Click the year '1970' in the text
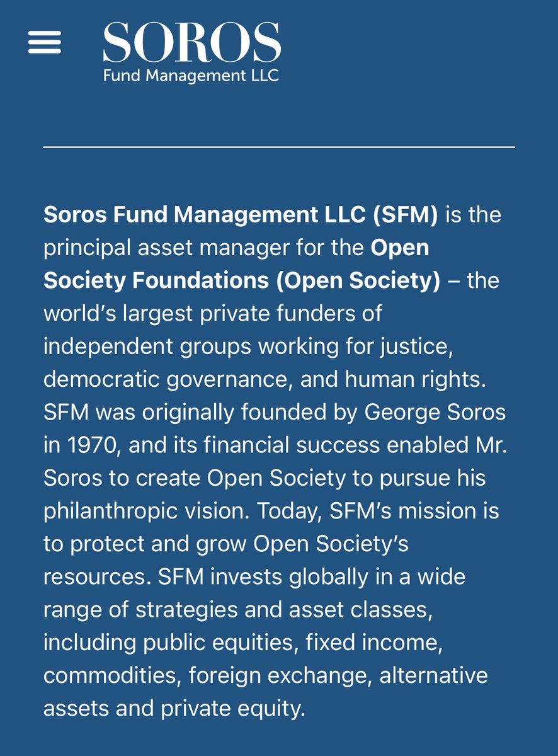 (94, 445)
